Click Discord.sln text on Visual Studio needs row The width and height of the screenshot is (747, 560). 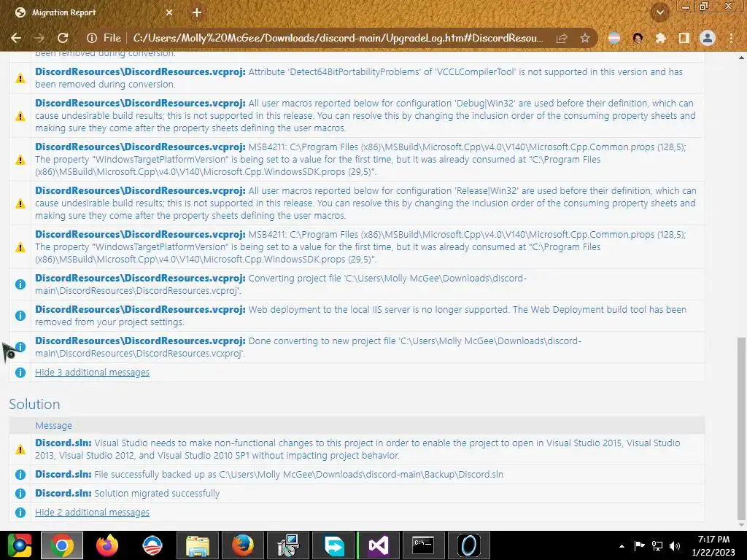63,443
